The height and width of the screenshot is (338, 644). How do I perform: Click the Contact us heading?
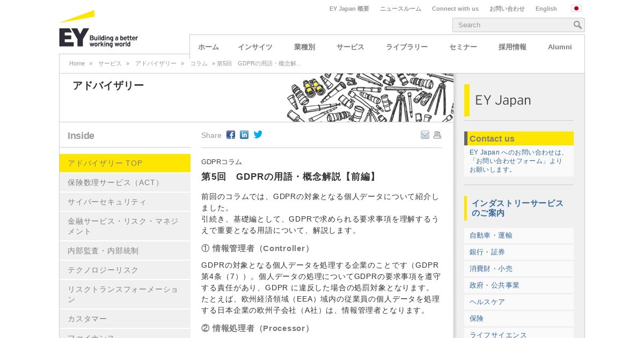point(492,138)
